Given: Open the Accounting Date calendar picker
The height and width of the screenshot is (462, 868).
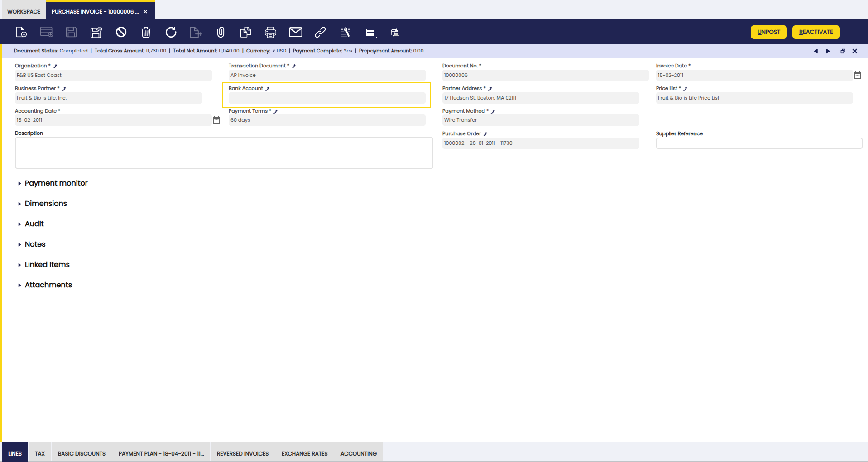Looking at the screenshot, I should [216, 120].
